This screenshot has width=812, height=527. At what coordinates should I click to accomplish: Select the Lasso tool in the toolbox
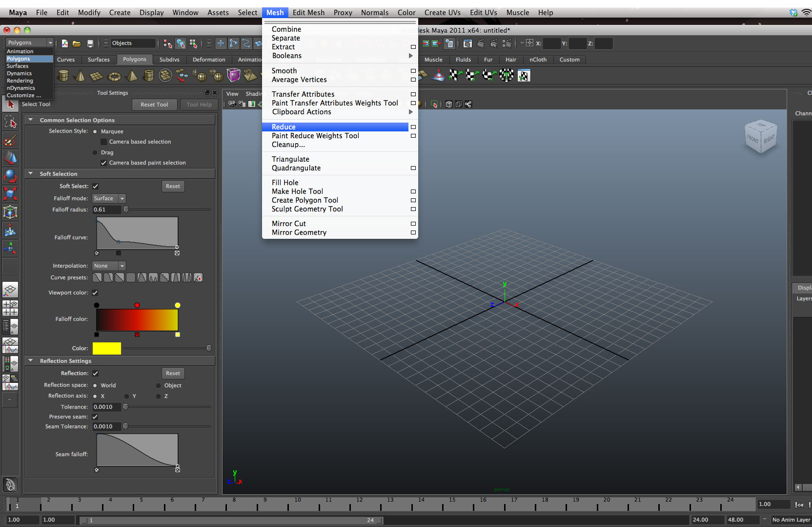click(x=10, y=122)
